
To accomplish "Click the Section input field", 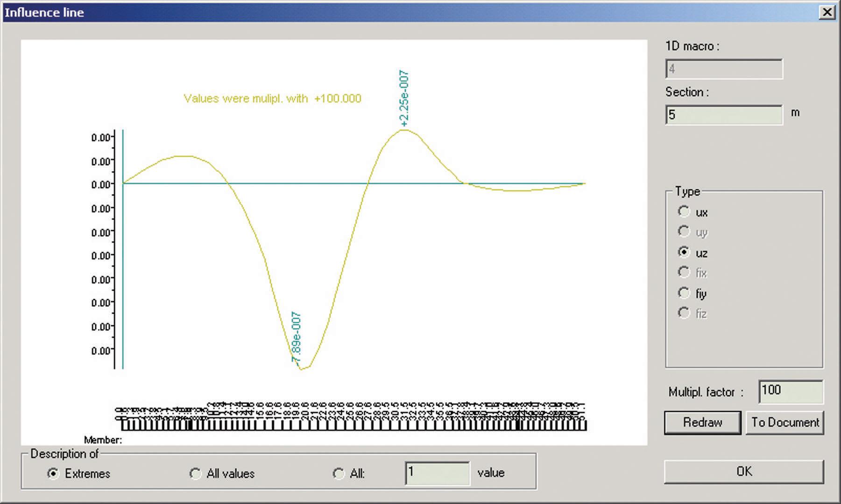I will pyautogui.click(x=723, y=115).
